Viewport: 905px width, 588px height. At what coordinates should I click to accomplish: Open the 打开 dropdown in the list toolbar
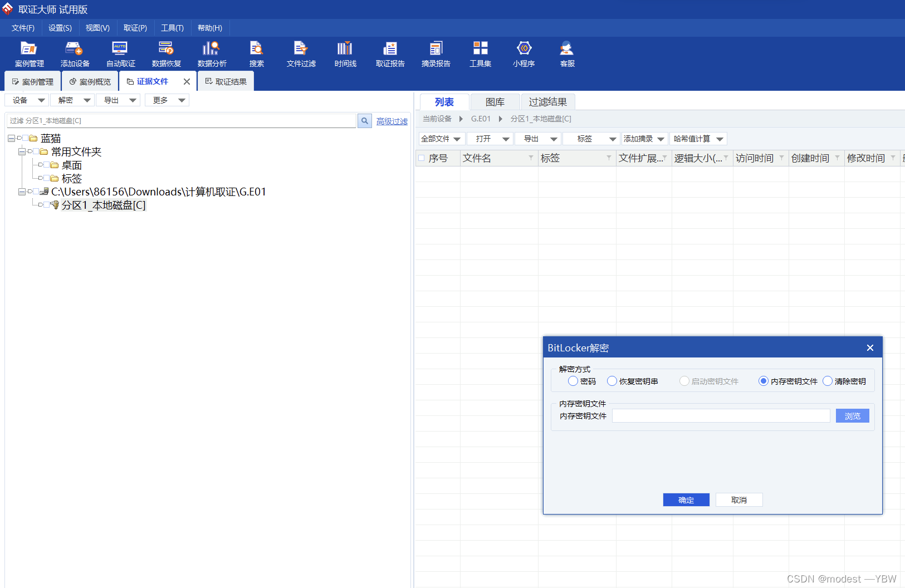[490, 139]
